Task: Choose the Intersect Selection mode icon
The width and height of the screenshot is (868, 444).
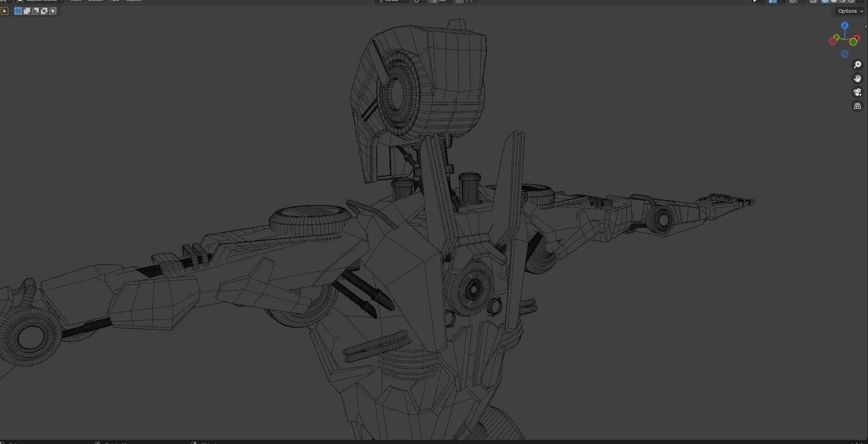Action: 53,11
